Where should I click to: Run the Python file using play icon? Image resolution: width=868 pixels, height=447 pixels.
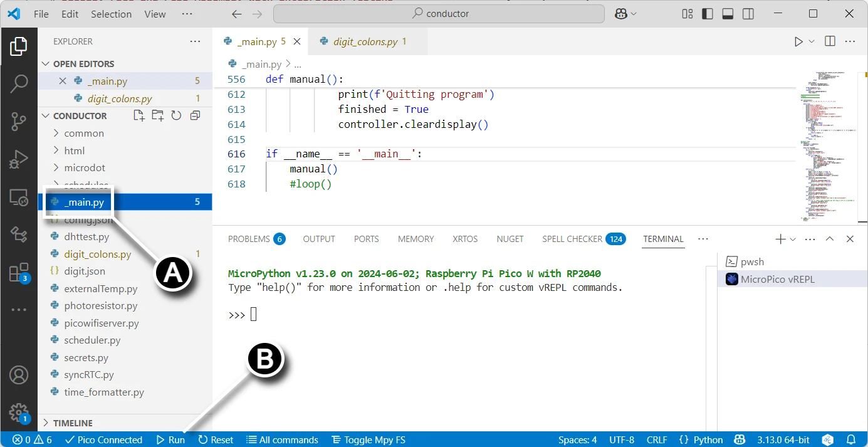798,41
